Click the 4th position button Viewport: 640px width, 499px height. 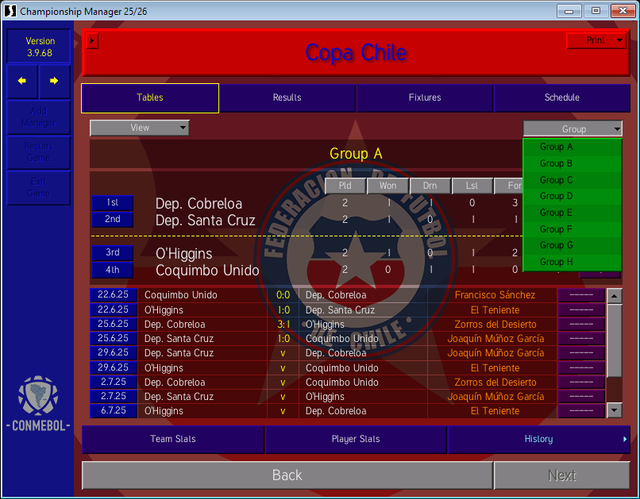pyautogui.click(x=112, y=270)
